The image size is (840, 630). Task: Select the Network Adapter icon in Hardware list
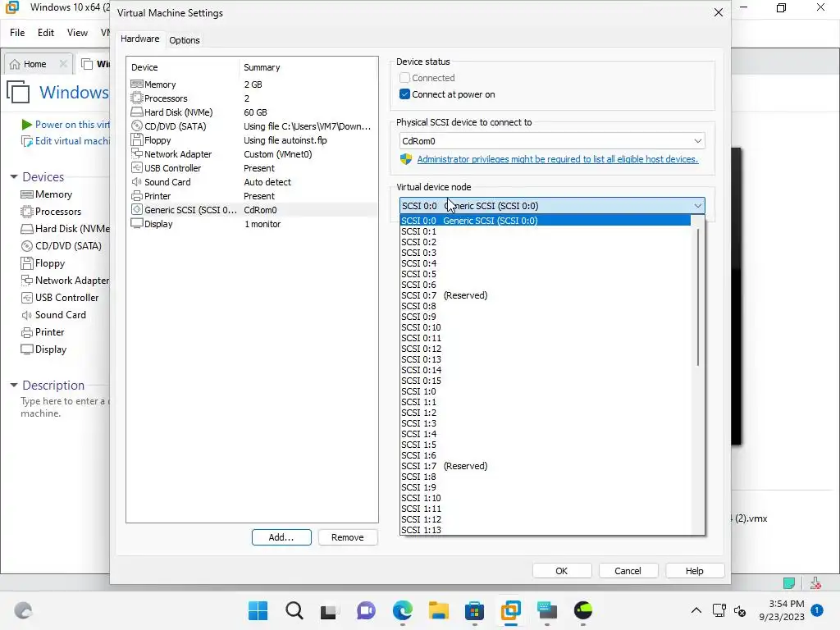tap(137, 153)
